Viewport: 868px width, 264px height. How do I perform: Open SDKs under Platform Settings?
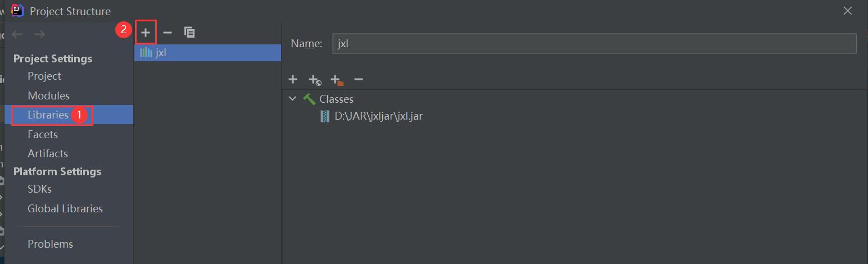(39, 189)
